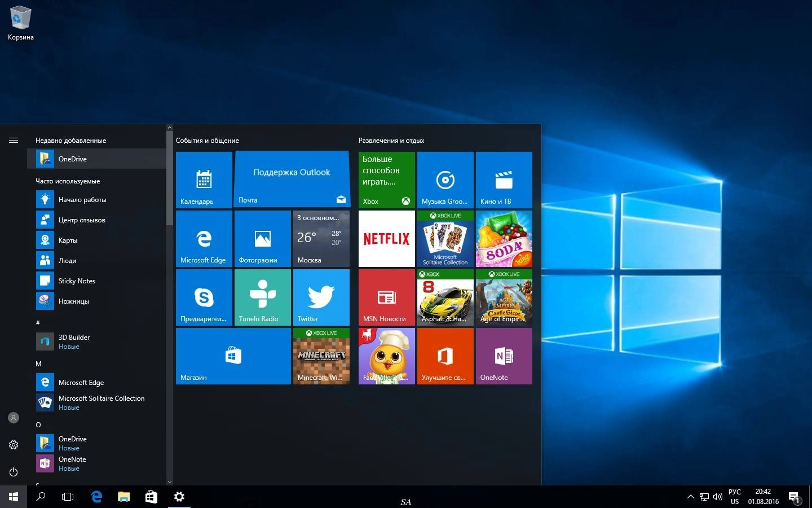This screenshot has width=812, height=508.
Task: Open taskbar search magnifier
Action: (41, 497)
